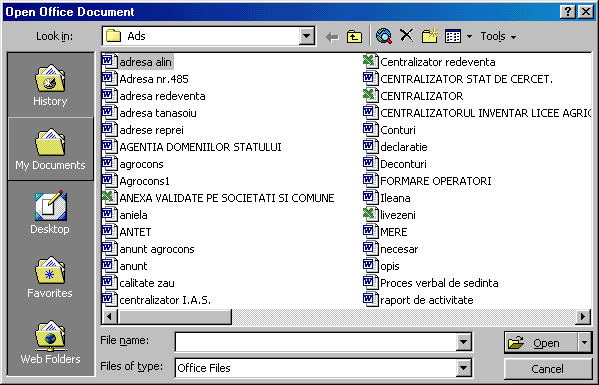Click the horizontal scrollbar thumb
Image resolution: width=599 pixels, height=385 pixels.
coord(175,317)
